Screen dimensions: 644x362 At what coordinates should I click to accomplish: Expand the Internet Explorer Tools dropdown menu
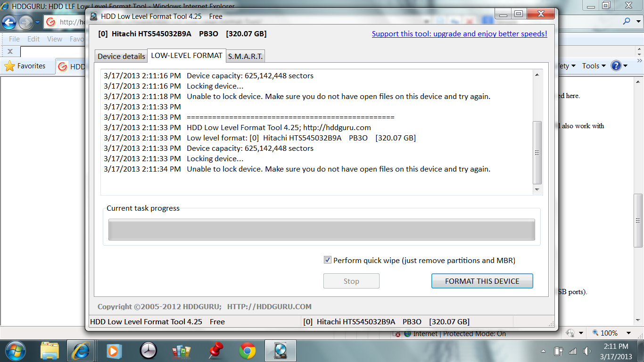tap(593, 66)
